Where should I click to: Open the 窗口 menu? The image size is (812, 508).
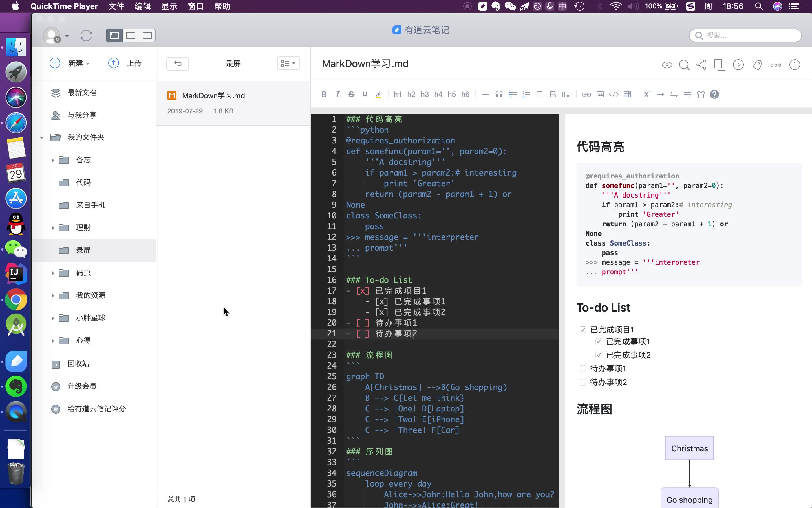click(196, 6)
